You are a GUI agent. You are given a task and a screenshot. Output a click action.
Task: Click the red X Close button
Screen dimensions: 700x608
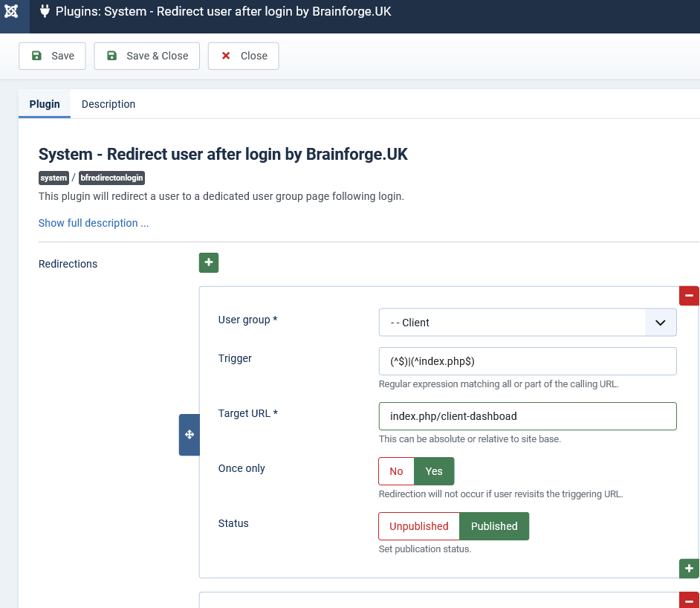coord(243,56)
